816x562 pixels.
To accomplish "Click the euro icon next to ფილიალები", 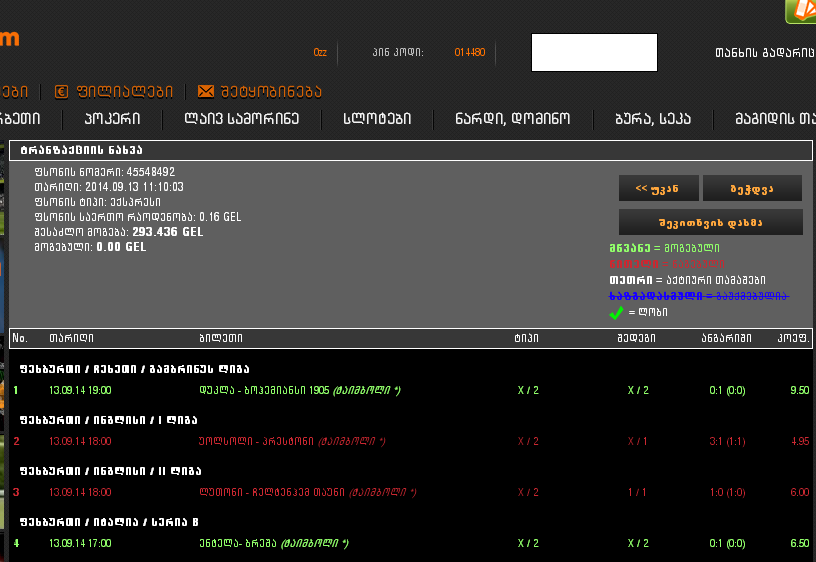I will 61,92.
